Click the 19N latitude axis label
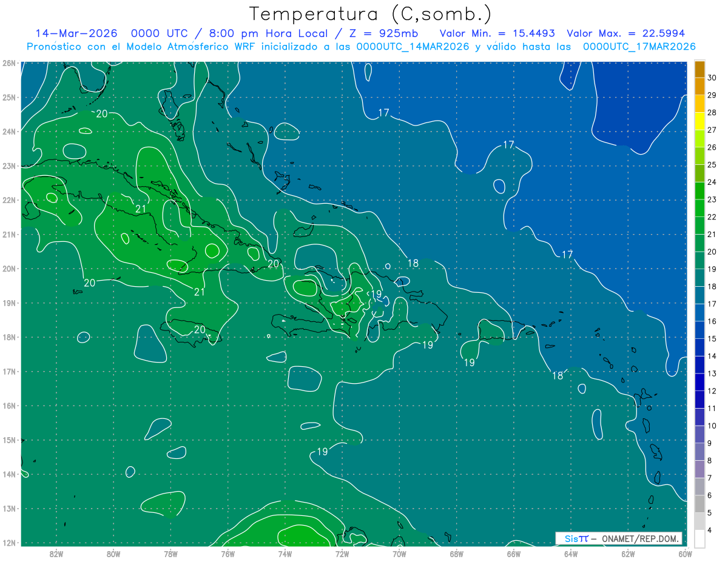The height and width of the screenshot is (562, 728). 8,303
